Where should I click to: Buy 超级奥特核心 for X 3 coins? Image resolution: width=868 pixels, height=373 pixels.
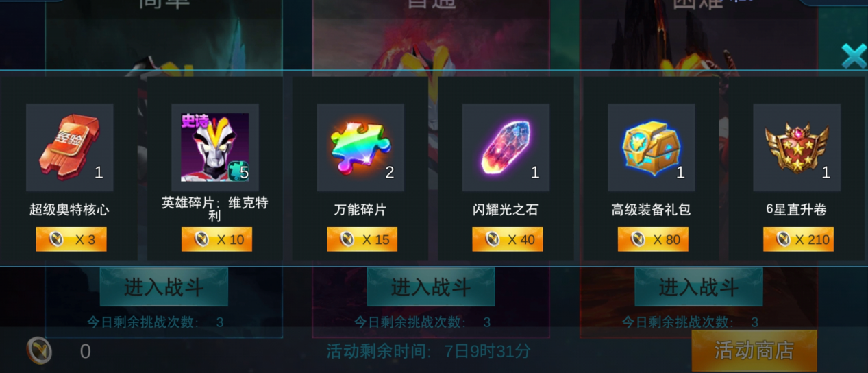click(71, 239)
